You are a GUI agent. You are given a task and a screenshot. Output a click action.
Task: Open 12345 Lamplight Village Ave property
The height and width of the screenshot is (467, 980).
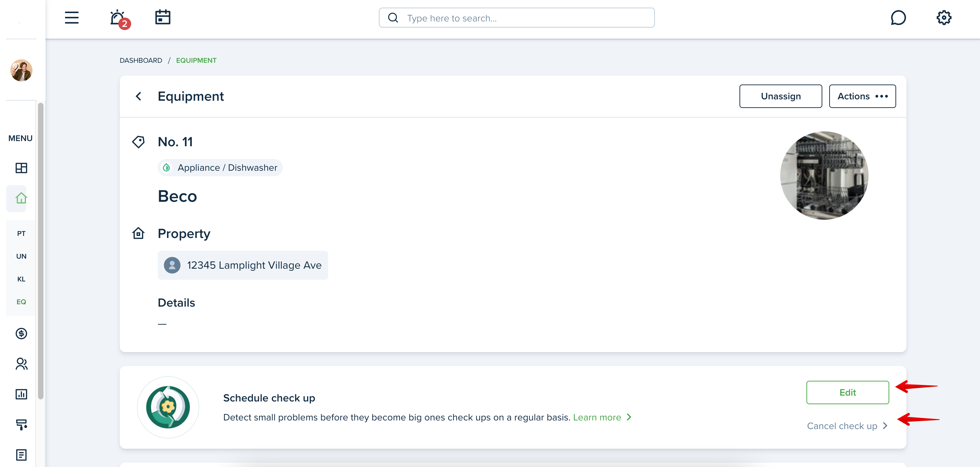coord(243,265)
